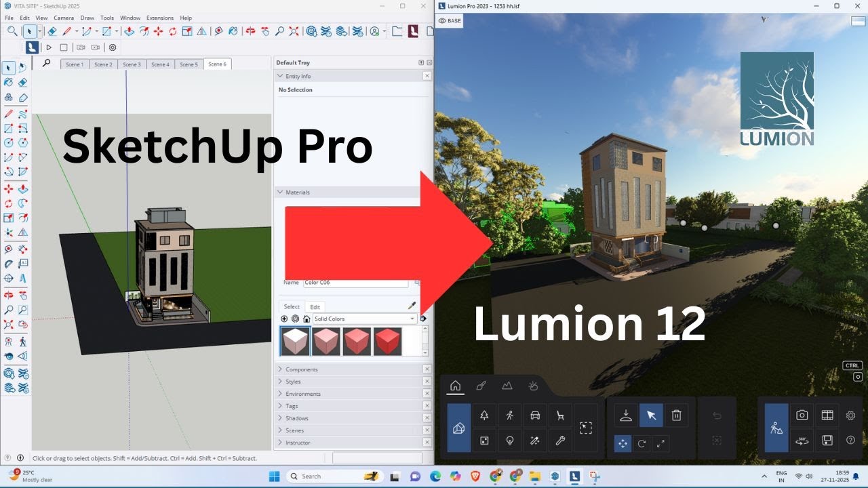This screenshot has height=488, width=868.
Task: Open the Windows Start menu
Action: (275, 476)
